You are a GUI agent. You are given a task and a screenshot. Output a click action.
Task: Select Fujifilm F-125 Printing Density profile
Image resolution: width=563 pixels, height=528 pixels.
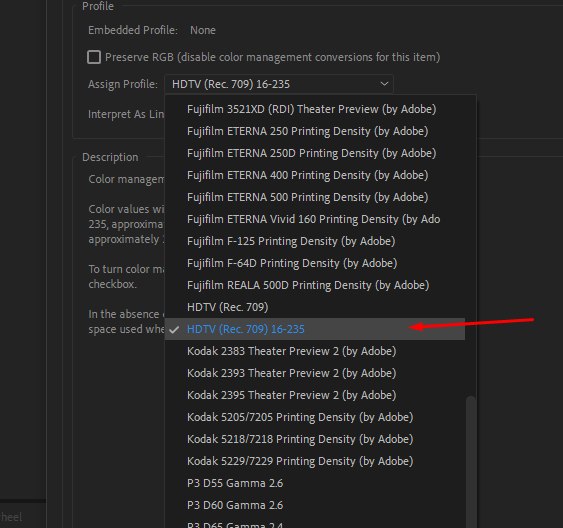315,241
